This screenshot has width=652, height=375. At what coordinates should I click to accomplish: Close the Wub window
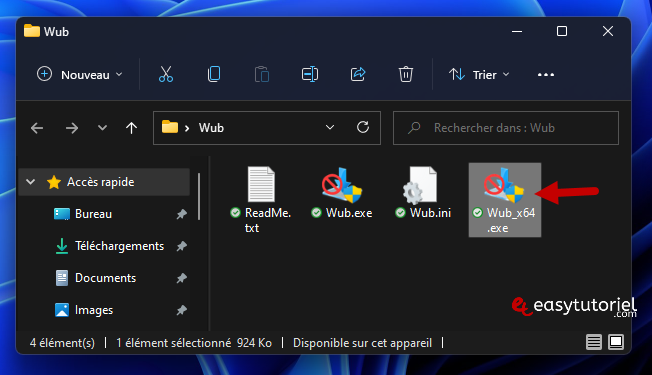pos(608,31)
